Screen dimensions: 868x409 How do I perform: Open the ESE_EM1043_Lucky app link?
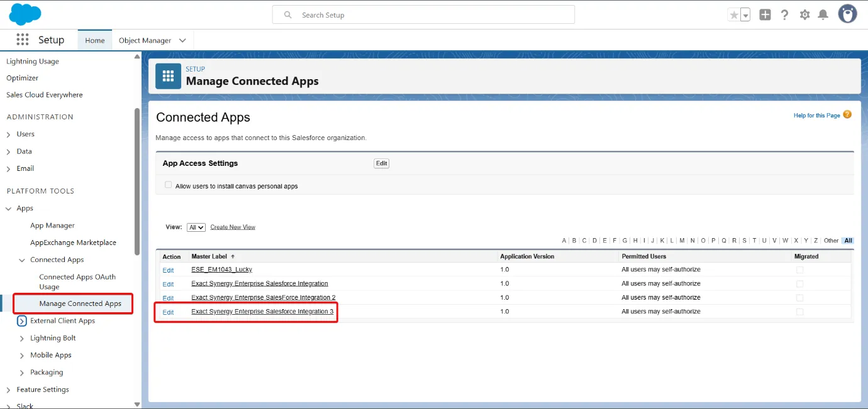coord(221,270)
